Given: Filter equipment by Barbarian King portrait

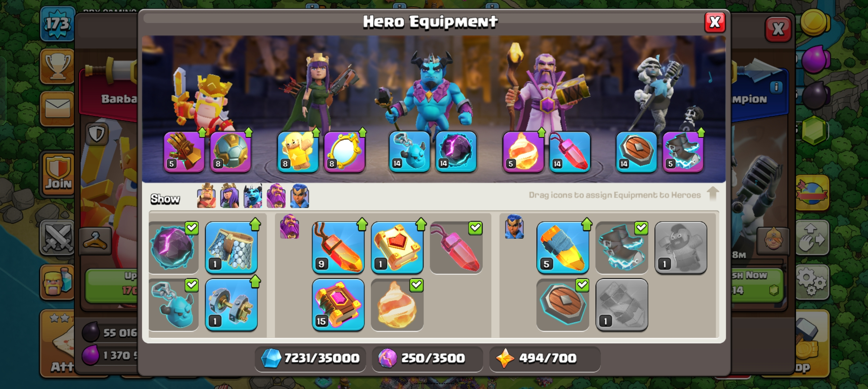Looking at the screenshot, I should click(207, 196).
